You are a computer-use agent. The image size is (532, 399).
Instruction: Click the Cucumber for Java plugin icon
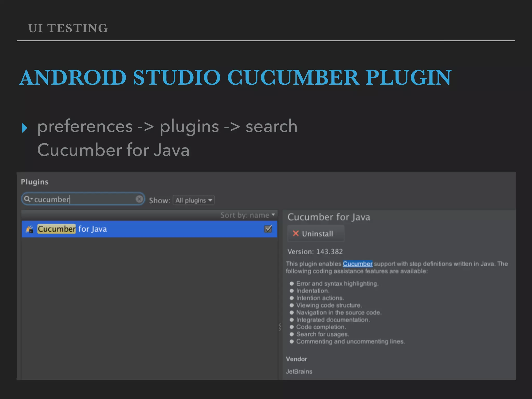tap(30, 229)
